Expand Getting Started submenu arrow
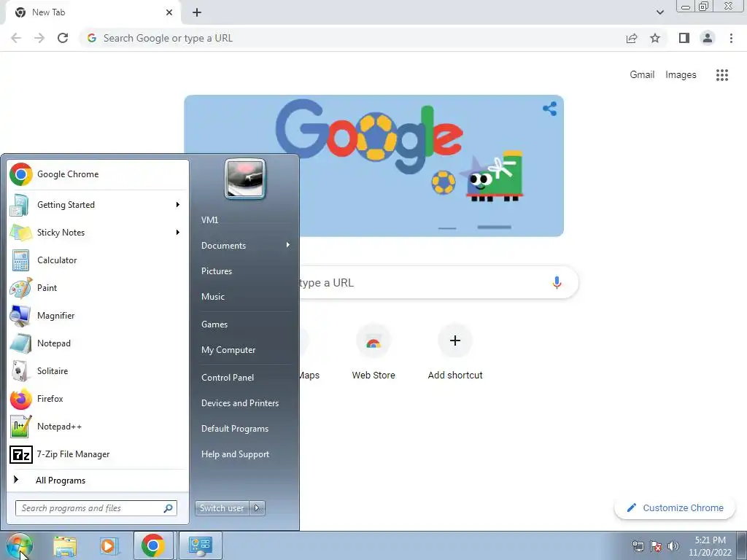Image resolution: width=747 pixels, height=560 pixels. coord(178,205)
